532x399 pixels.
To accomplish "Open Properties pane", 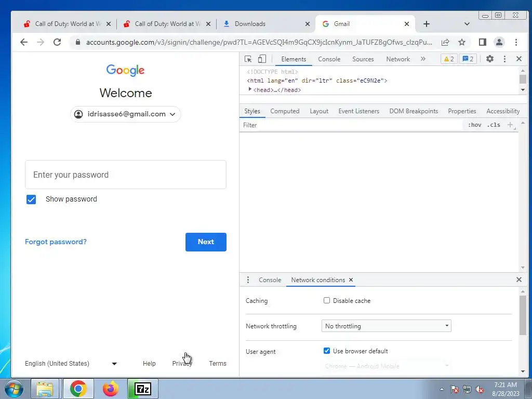I will tap(462, 111).
